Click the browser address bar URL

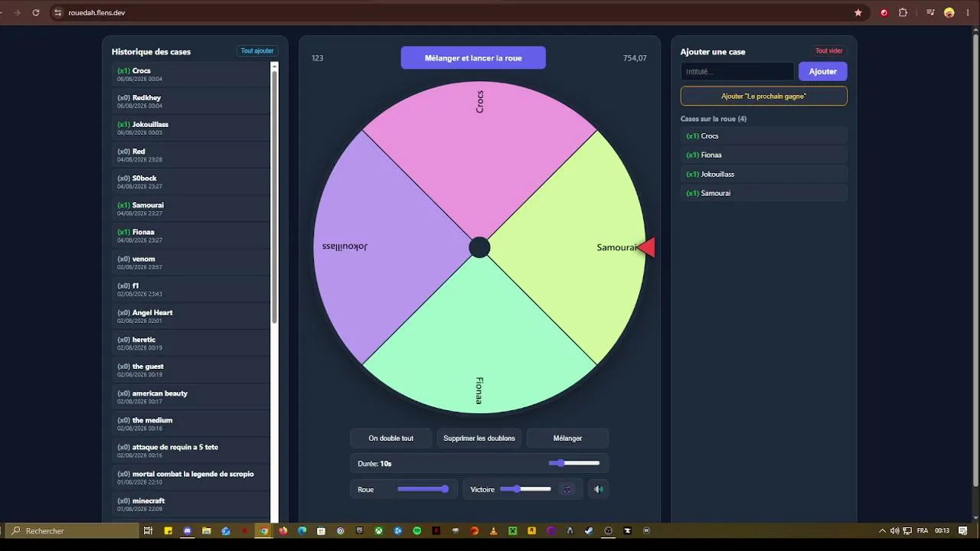click(96, 13)
